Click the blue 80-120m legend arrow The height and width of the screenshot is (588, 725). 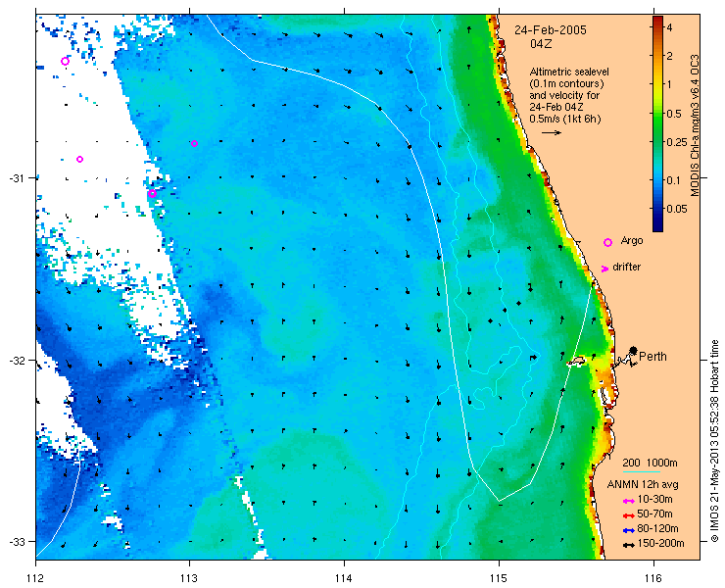pos(628,530)
